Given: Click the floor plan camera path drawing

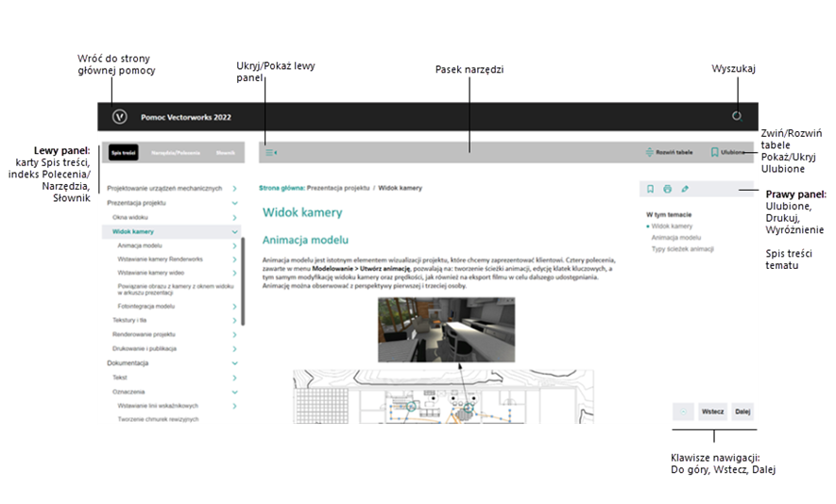Looking at the screenshot, I should [x=444, y=397].
